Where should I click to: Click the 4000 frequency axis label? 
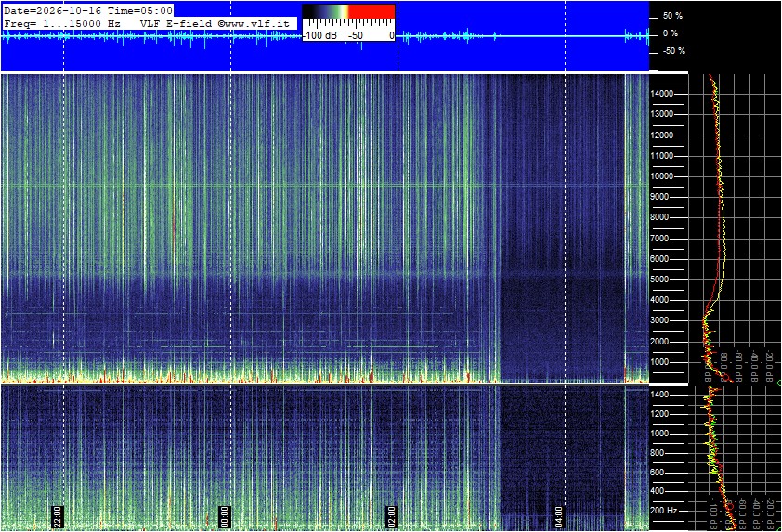(659, 300)
